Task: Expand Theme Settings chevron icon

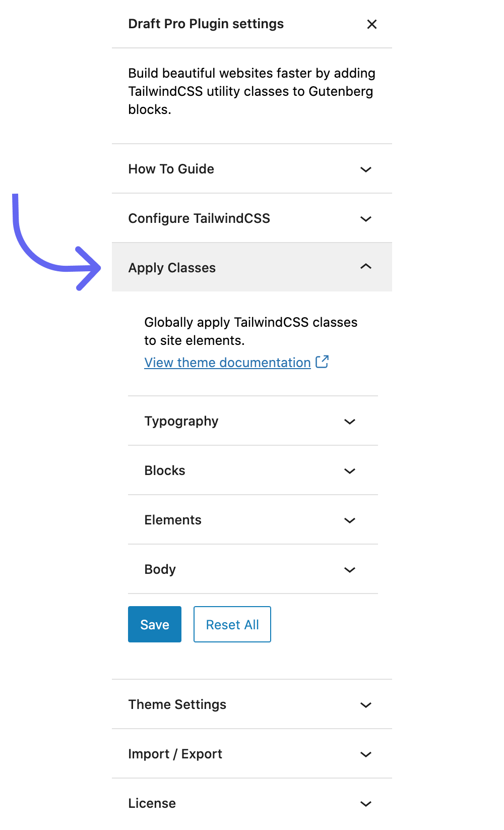Action: (x=366, y=705)
